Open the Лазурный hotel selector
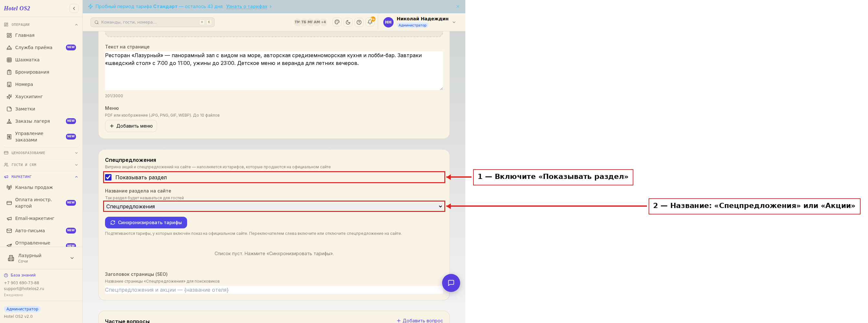 (x=41, y=258)
